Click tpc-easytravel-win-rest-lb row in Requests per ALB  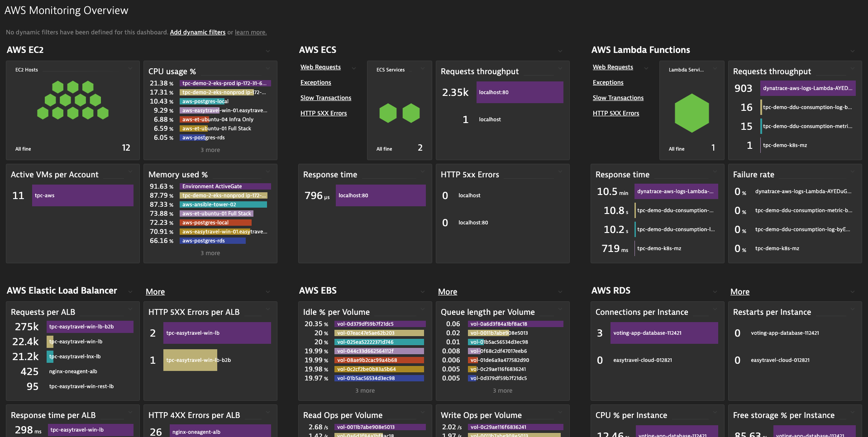tap(72, 386)
